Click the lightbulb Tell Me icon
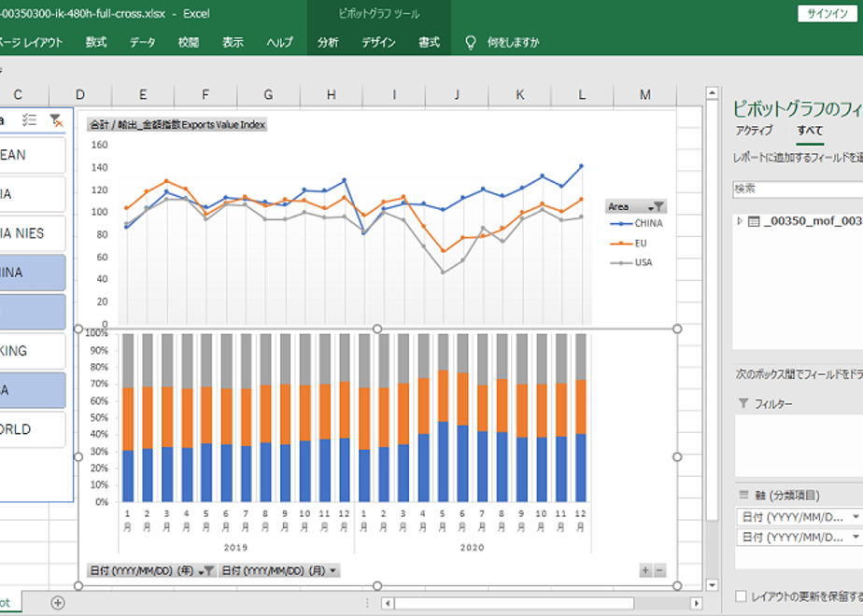 [x=471, y=42]
